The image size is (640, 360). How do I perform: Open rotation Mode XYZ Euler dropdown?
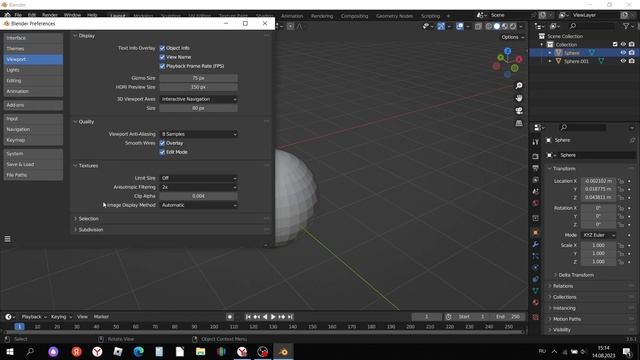[x=598, y=235]
